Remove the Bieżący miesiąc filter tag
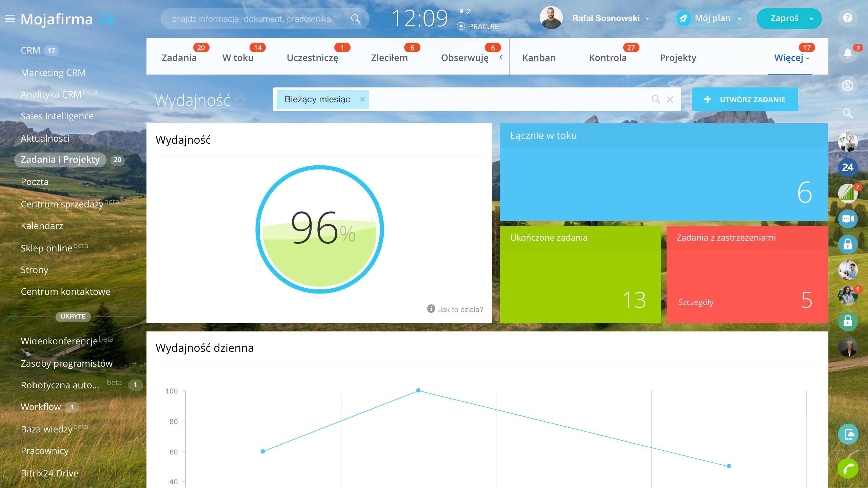The image size is (868, 488). tap(362, 99)
